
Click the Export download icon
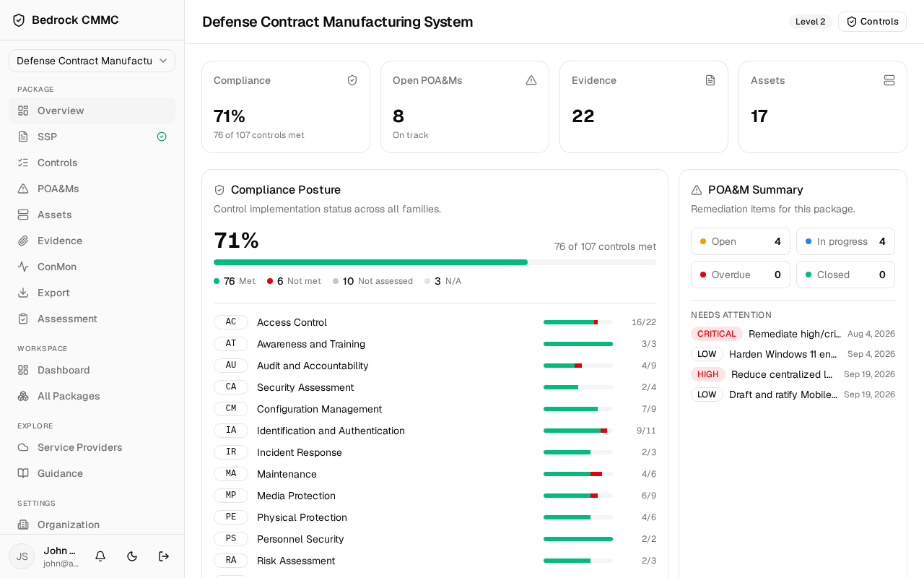click(23, 293)
